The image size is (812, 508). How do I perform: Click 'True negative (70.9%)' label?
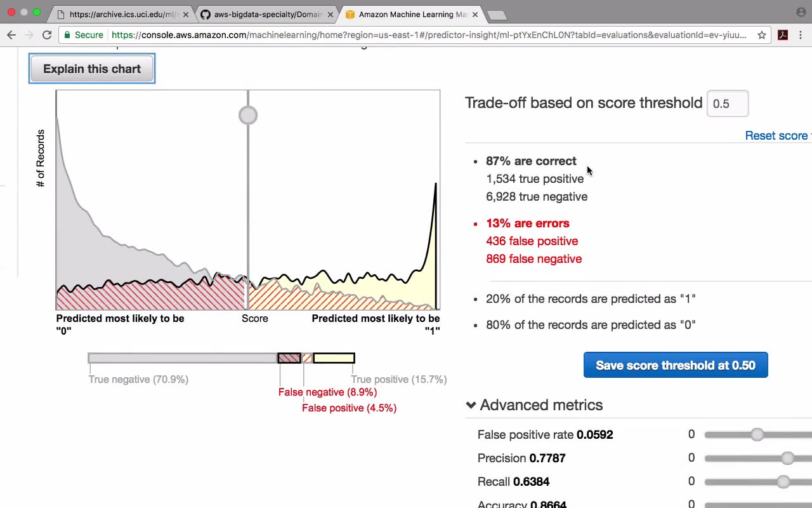tap(138, 379)
